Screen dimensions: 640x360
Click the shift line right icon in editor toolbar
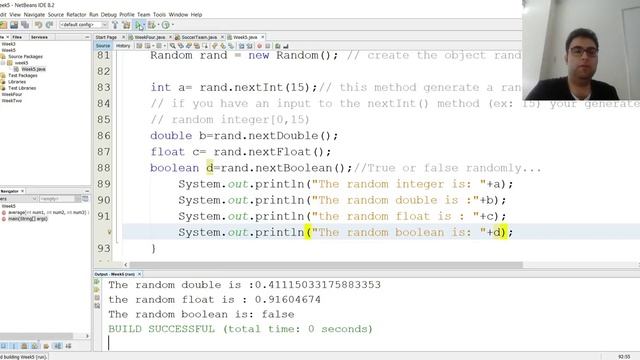tap(249, 46)
